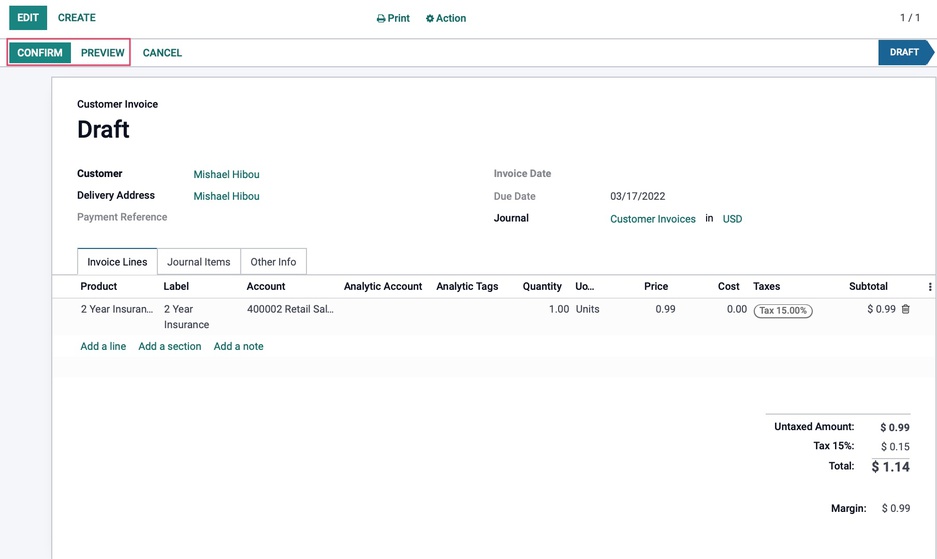Click the due date 03/17/2022
This screenshot has height=559, width=937.
[638, 196]
